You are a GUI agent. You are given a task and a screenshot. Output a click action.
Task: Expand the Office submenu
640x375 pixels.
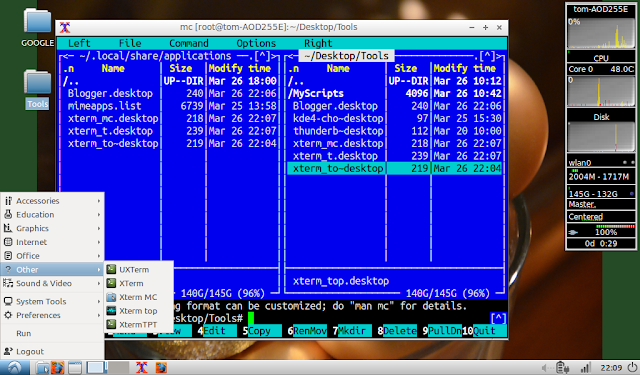pos(52,256)
